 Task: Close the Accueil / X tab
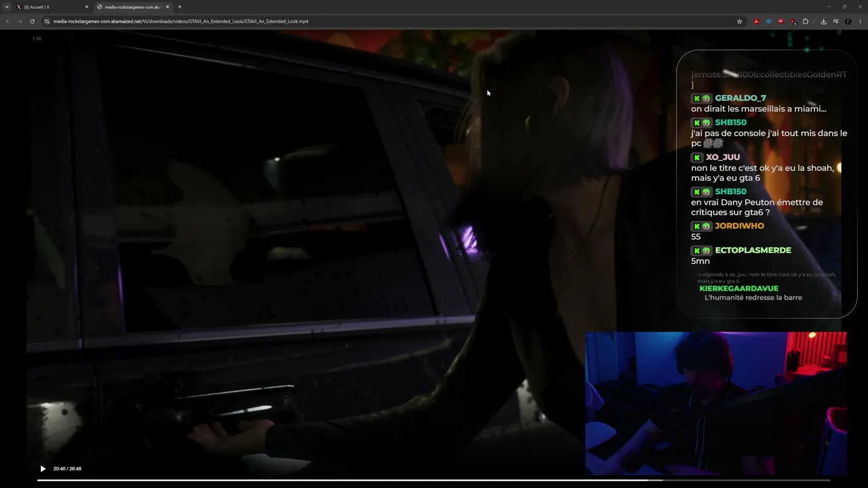tap(87, 7)
